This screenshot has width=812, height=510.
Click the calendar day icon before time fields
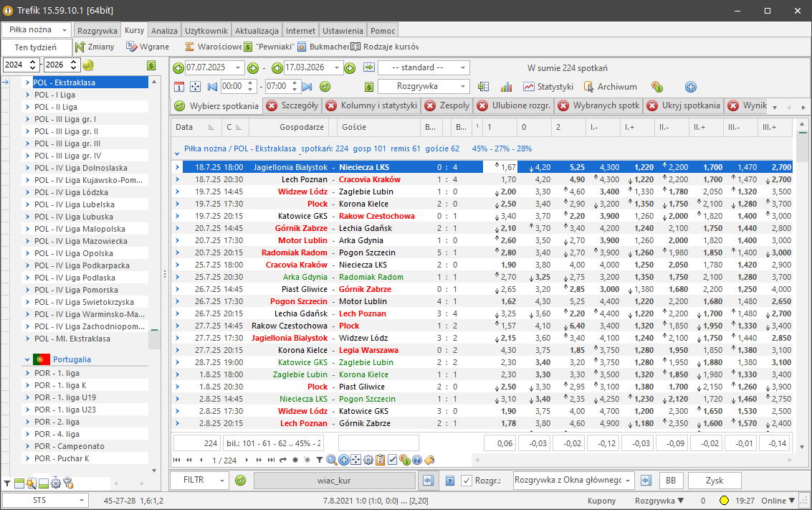pos(180,87)
